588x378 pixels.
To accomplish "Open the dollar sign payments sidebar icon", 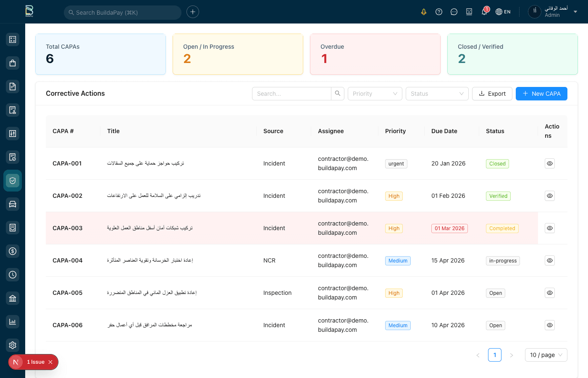I will (x=13, y=251).
